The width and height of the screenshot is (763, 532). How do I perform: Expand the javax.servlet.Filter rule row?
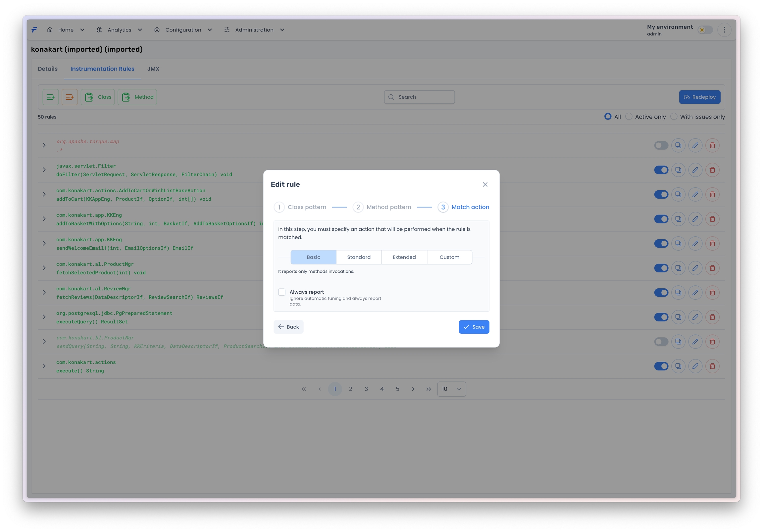(44, 170)
